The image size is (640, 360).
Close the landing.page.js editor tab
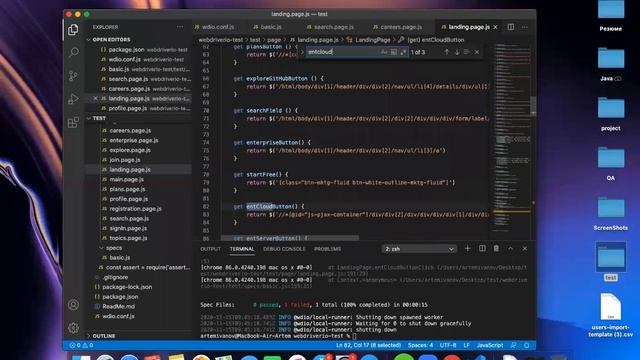click(496, 27)
